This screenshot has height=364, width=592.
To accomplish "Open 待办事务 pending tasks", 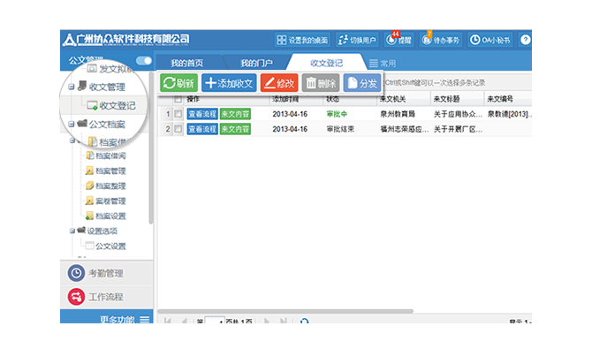I will coord(442,41).
